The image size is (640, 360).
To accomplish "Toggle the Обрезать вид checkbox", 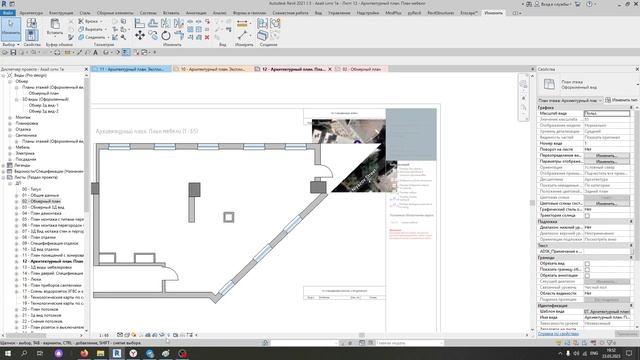I will coord(587,264).
